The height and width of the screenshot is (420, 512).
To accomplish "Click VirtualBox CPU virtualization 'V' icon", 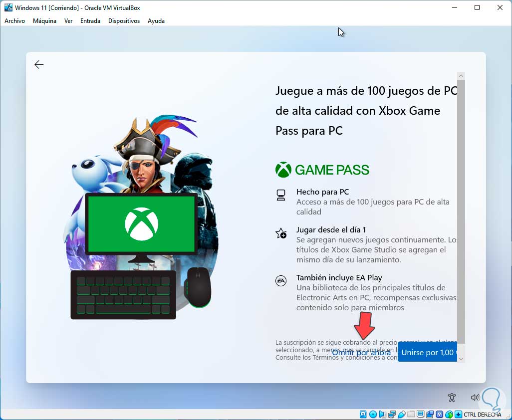I will [440, 415].
